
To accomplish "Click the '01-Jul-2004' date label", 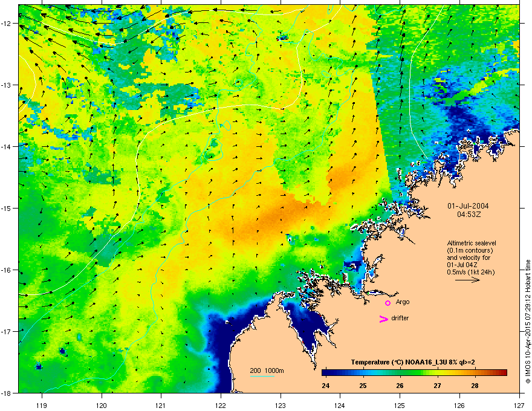I will pos(468,206).
